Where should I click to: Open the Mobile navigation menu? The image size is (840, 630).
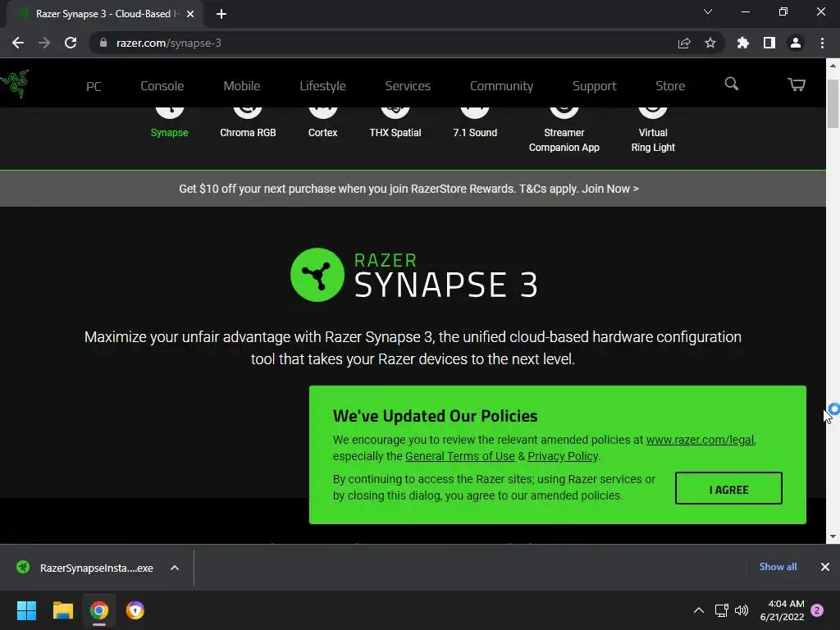[242, 86]
